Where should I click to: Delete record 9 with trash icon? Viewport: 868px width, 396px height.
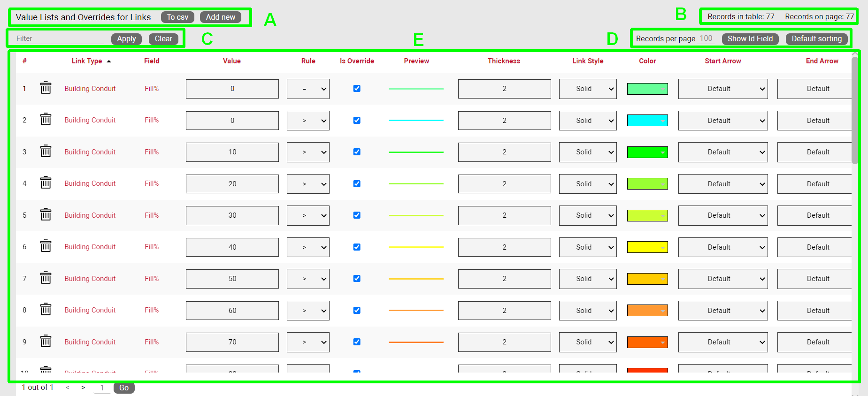pyautogui.click(x=46, y=342)
